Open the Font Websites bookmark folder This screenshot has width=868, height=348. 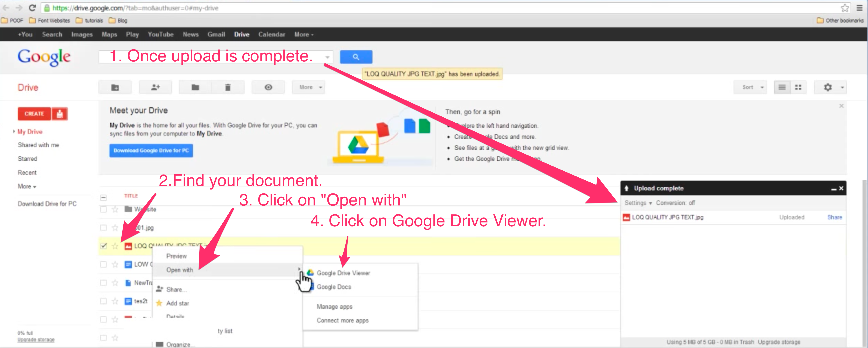click(50, 21)
